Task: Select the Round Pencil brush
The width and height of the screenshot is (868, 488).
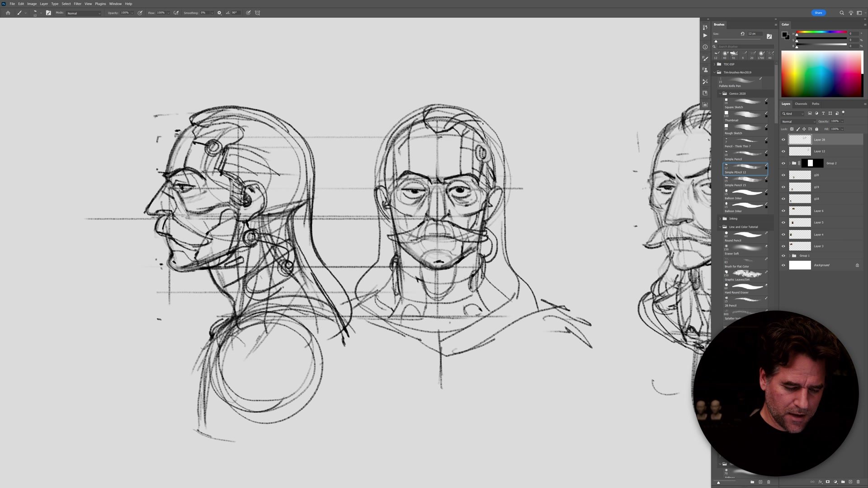Action: click(x=745, y=237)
